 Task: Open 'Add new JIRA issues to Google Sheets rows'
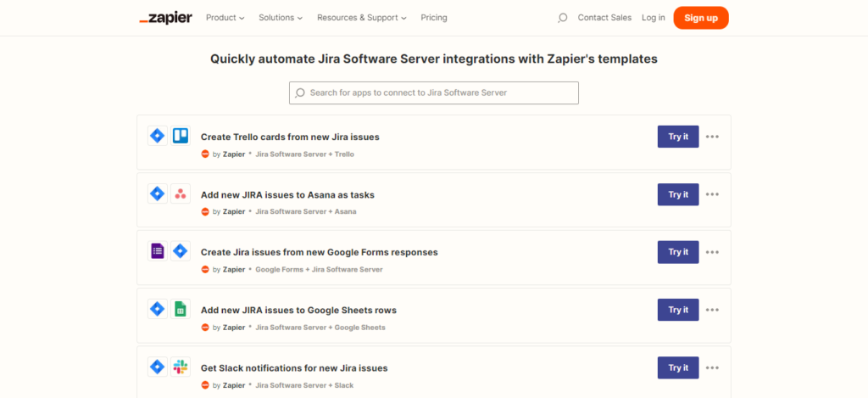pos(299,311)
